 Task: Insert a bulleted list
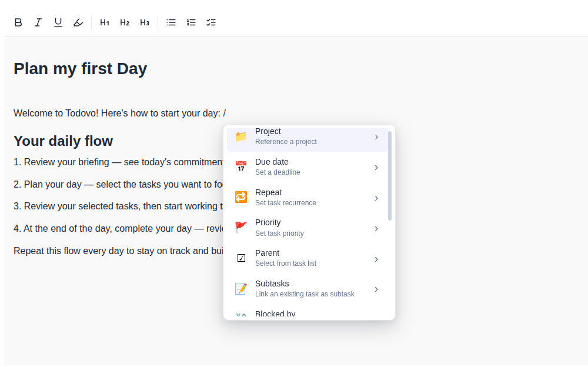pyautogui.click(x=171, y=22)
